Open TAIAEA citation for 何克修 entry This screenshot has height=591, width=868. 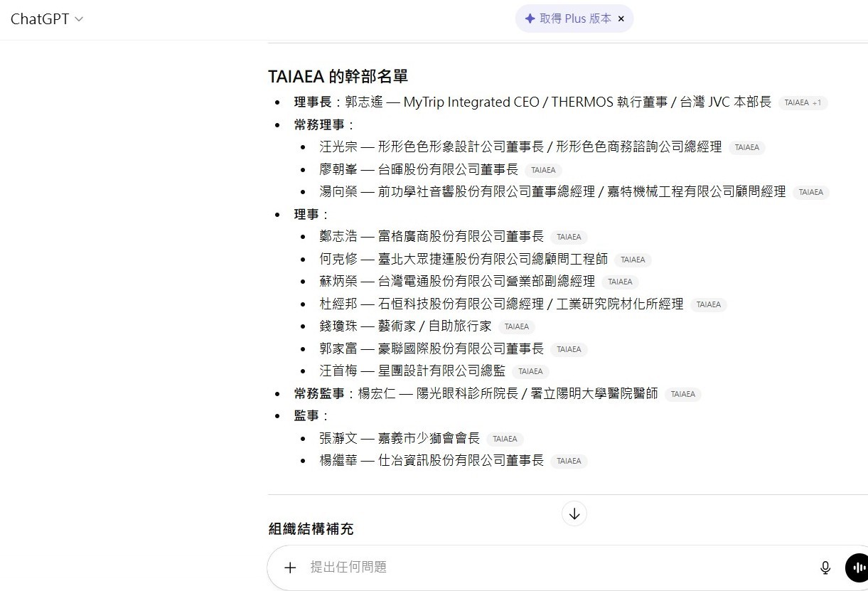[633, 260]
